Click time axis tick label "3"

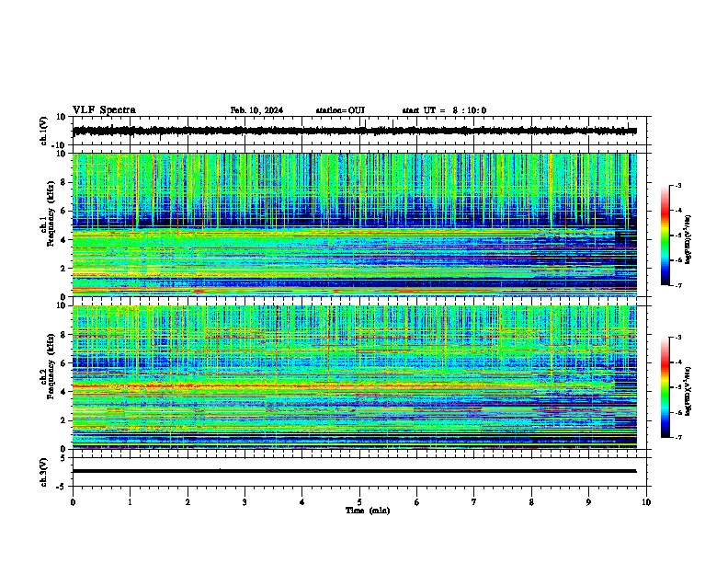(245, 502)
